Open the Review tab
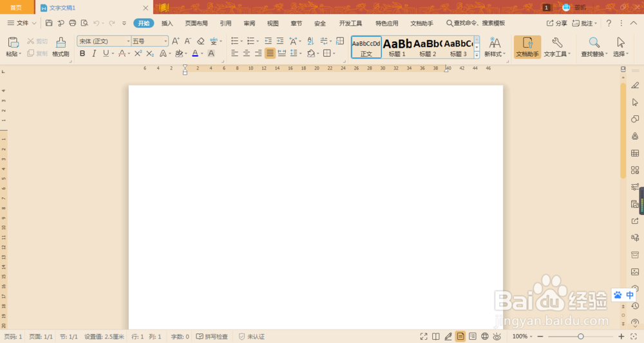 pyautogui.click(x=249, y=23)
